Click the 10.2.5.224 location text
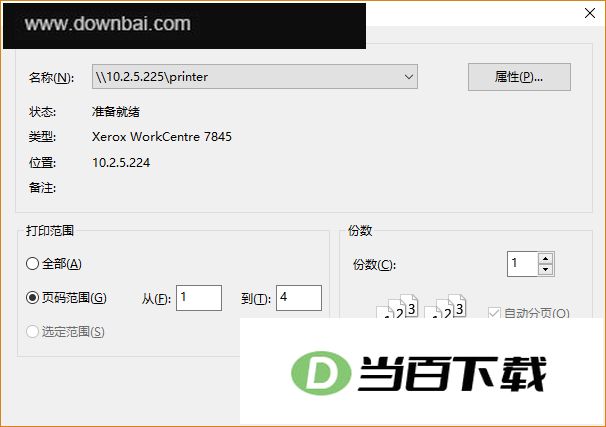This screenshot has width=606, height=427. [121, 162]
